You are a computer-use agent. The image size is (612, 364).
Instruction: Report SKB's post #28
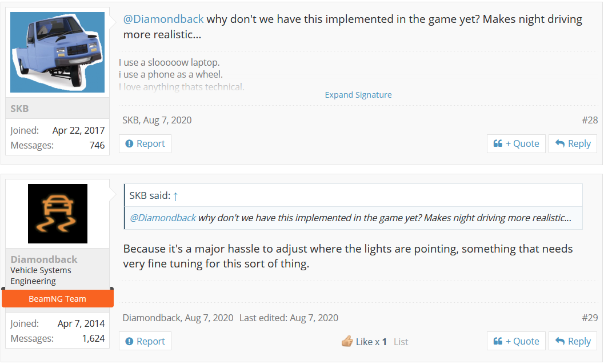(145, 143)
